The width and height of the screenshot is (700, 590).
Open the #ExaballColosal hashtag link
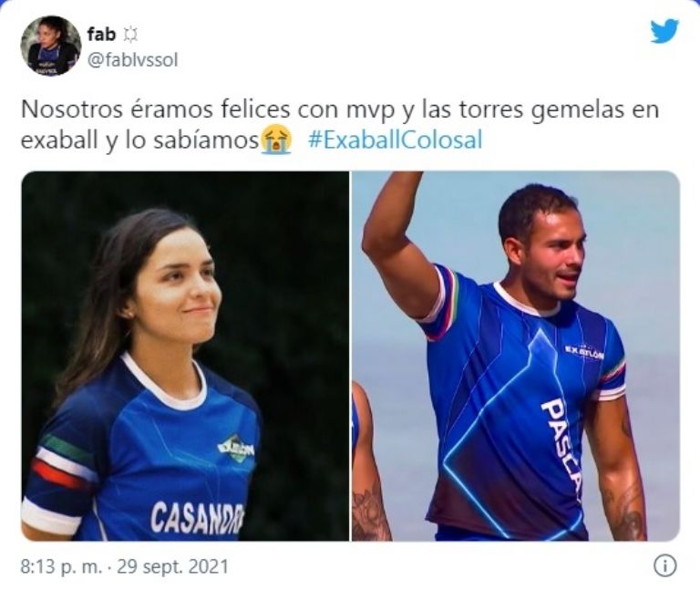pos(396,140)
